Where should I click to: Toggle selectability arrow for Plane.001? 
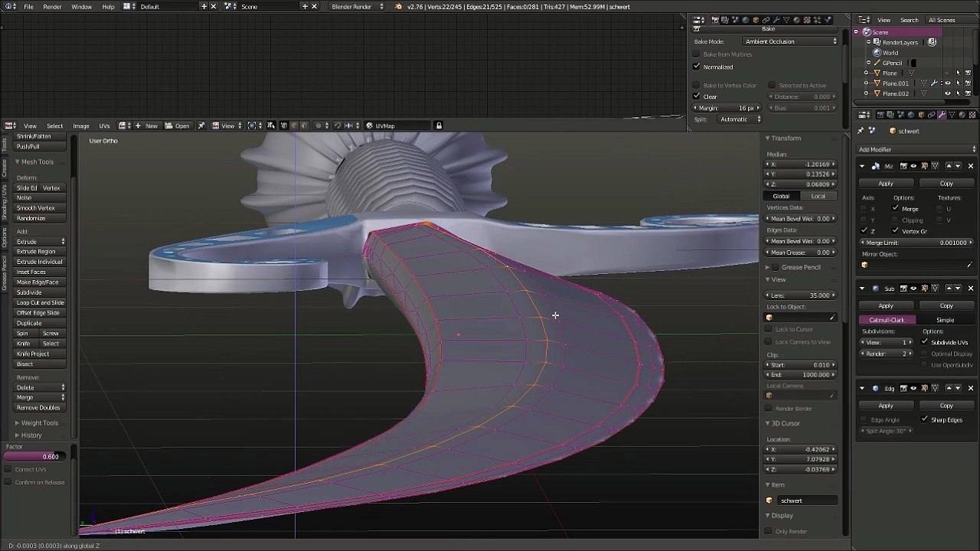958,83
